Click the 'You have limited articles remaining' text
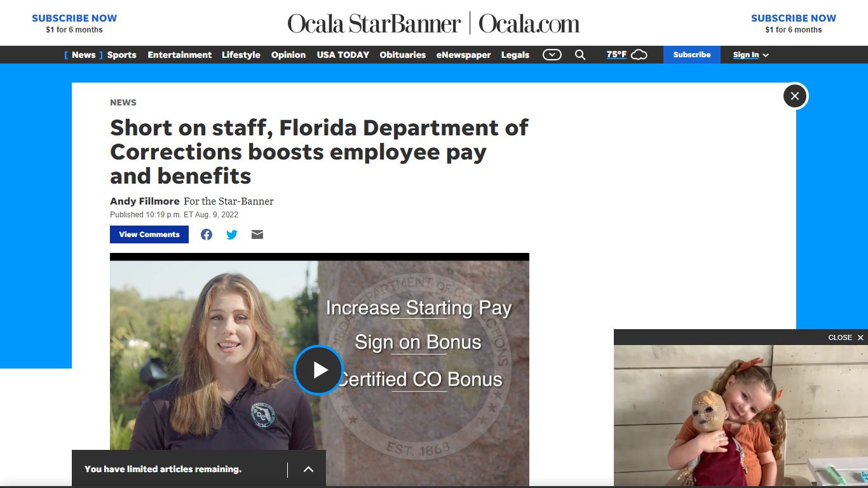Screen dimensions: 868x488 tap(163, 469)
